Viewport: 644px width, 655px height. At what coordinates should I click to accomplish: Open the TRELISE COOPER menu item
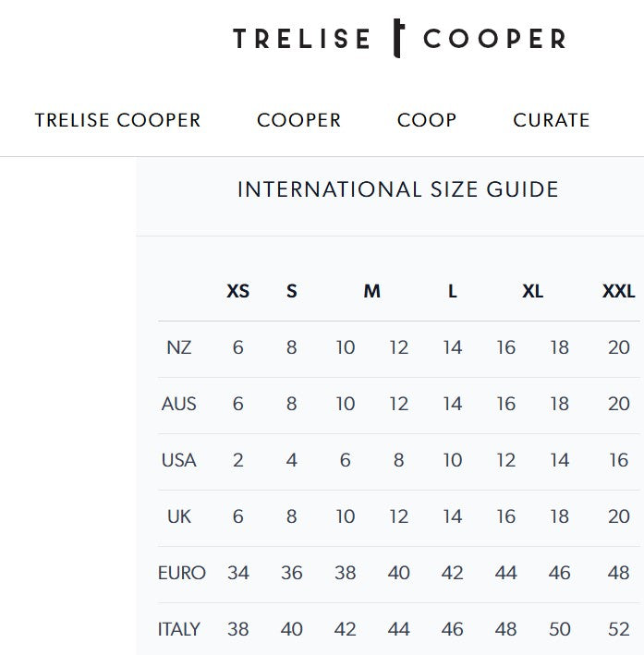[x=117, y=120]
